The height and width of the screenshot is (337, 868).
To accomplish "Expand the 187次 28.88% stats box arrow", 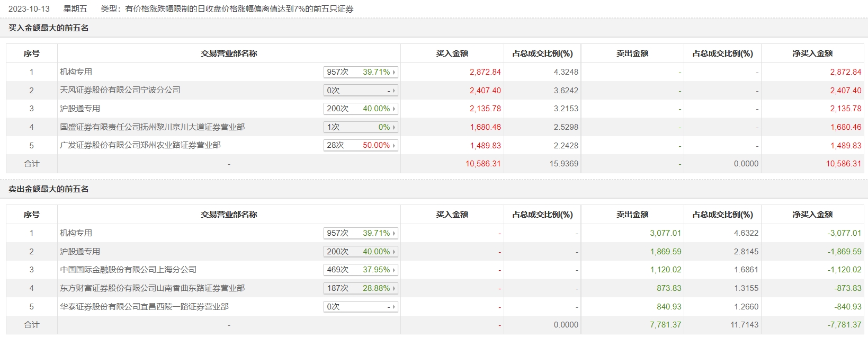I will [x=394, y=289].
